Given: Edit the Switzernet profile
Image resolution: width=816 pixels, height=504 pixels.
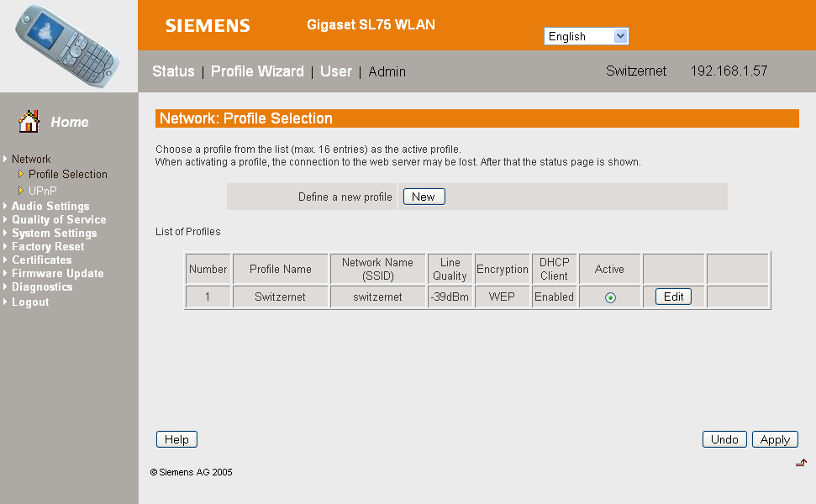Looking at the screenshot, I should click(673, 297).
